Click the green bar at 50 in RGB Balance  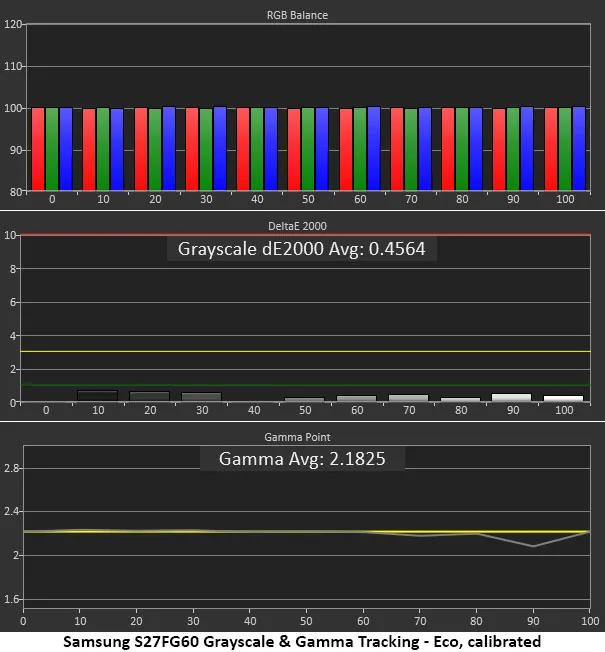pyautogui.click(x=308, y=148)
